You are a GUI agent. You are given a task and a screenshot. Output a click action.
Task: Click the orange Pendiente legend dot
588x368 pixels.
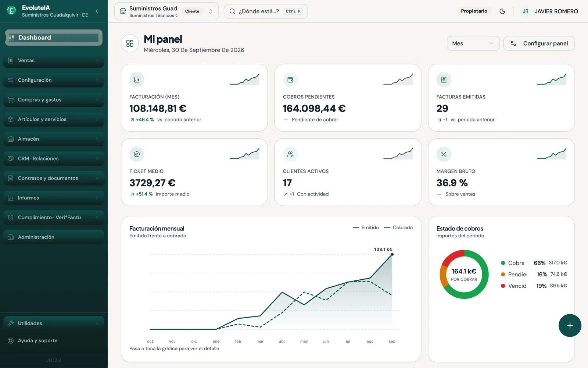[x=503, y=275]
